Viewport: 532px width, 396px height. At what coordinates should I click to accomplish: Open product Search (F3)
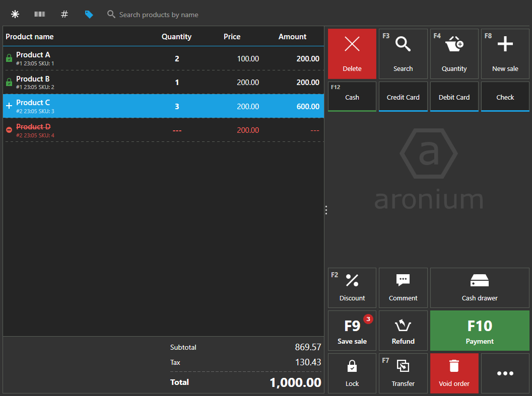pos(403,53)
